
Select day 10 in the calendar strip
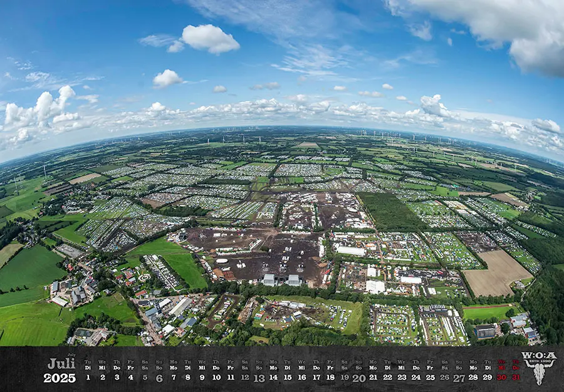click(x=216, y=377)
